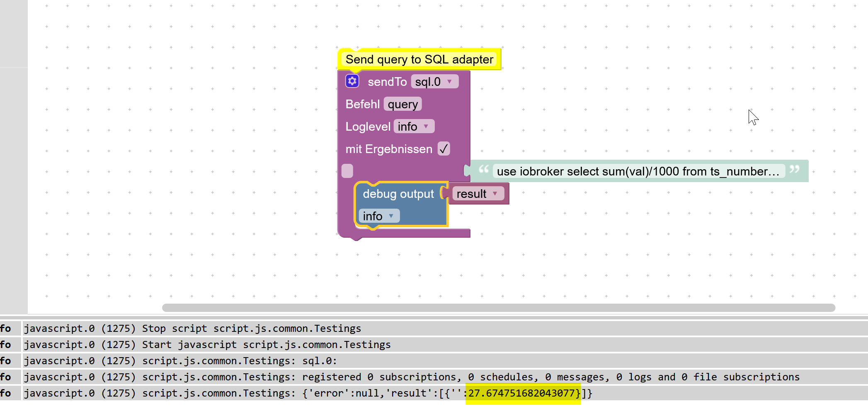Image resolution: width=868 pixels, height=409 pixels.
Task: Click the debug output block label
Action: coord(398,193)
